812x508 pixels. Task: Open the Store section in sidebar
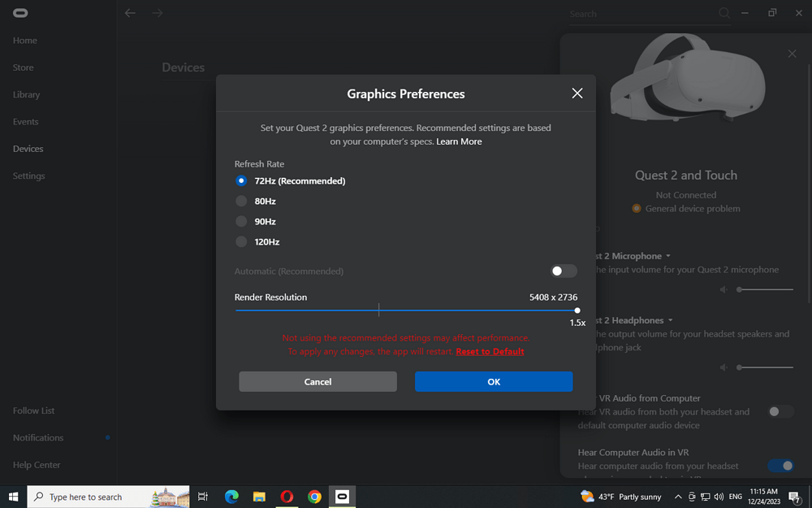pos(24,67)
